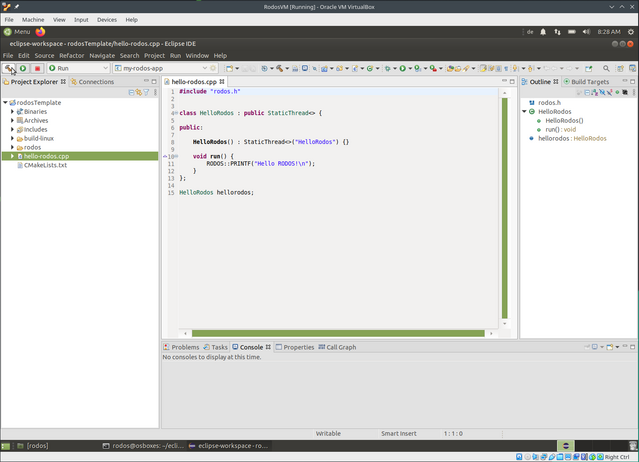Click the green Run launch button
Viewport: 639px width, 462px height.
point(23,68)
